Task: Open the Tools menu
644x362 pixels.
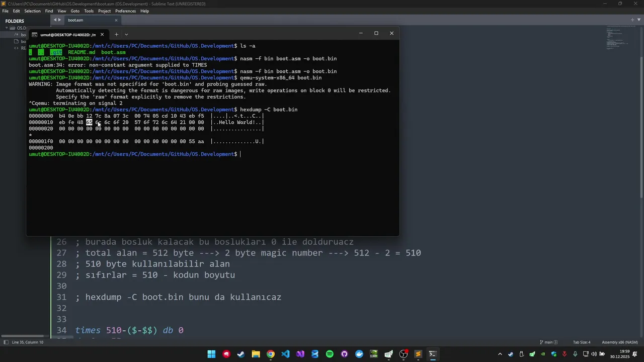Action: pos(89,11)
